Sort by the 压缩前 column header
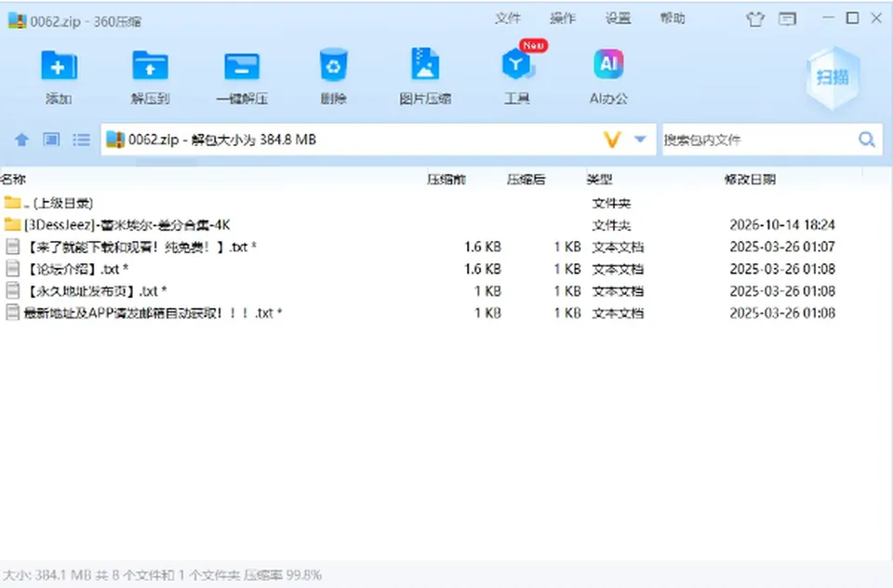 (x=446, y=180)
